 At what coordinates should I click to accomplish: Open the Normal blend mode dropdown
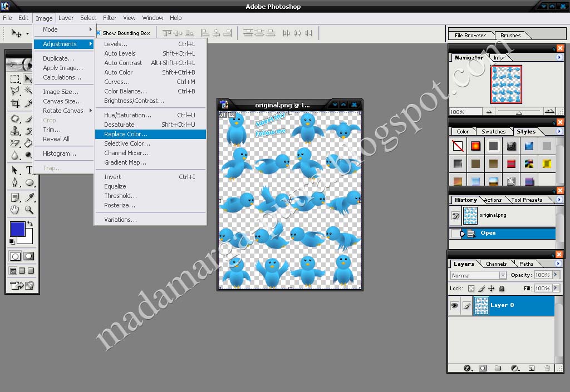(x=478, y=275)
